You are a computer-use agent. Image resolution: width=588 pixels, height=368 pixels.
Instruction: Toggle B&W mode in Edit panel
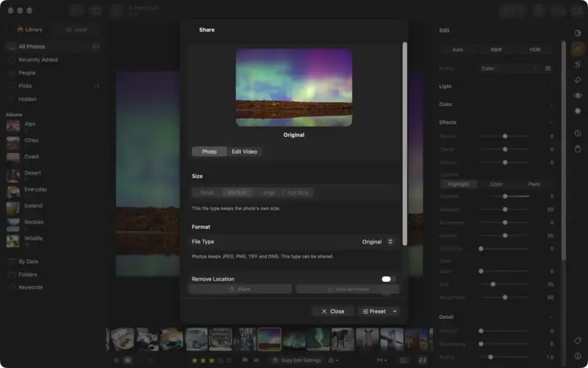point(496,49)
